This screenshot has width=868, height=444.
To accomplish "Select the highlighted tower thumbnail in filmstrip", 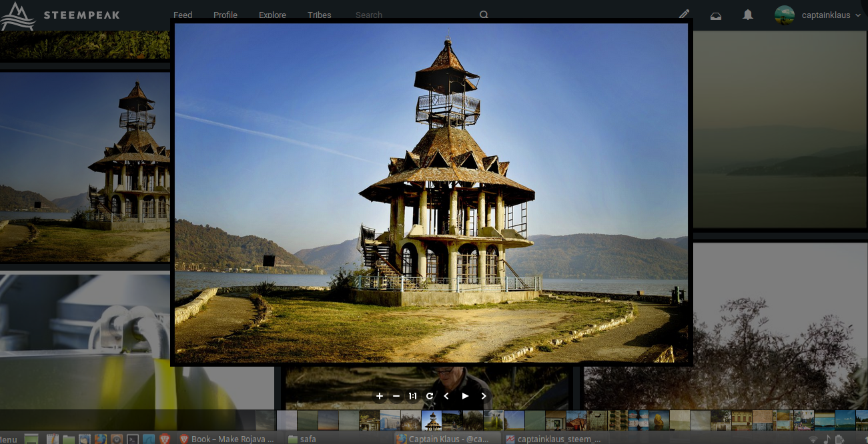I will (432, 421).
